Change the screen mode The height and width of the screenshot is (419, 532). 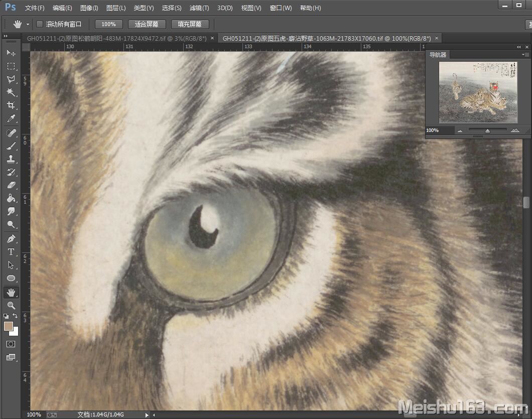(11, 357)
